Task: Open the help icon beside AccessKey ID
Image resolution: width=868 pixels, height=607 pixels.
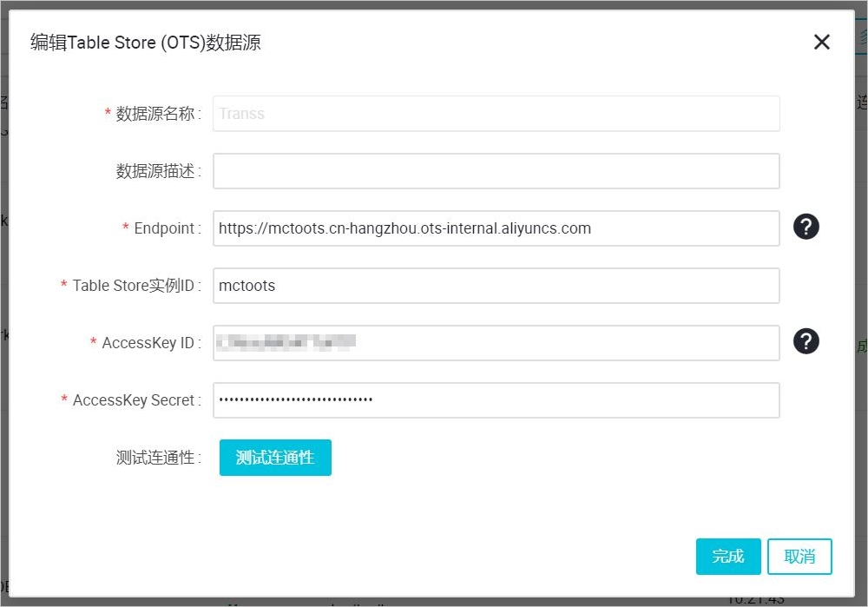Action: click(x=806, y=341)
